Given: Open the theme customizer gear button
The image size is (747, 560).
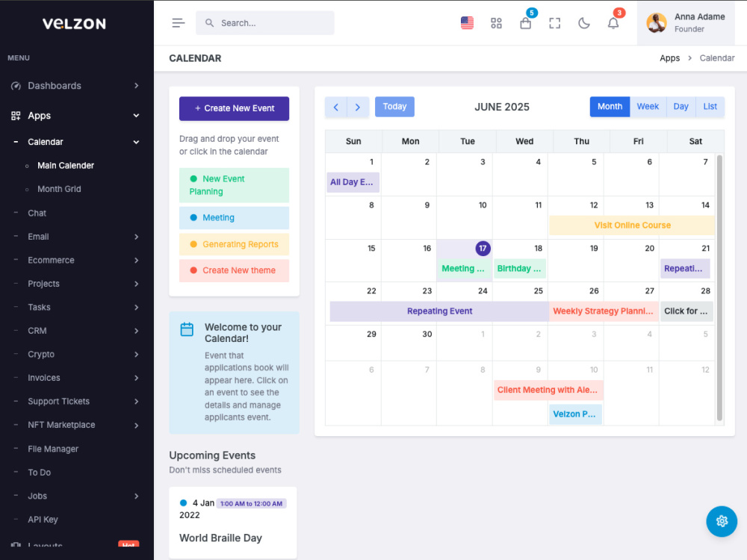Looking at the screenshot, I should (x=722, y=521).
